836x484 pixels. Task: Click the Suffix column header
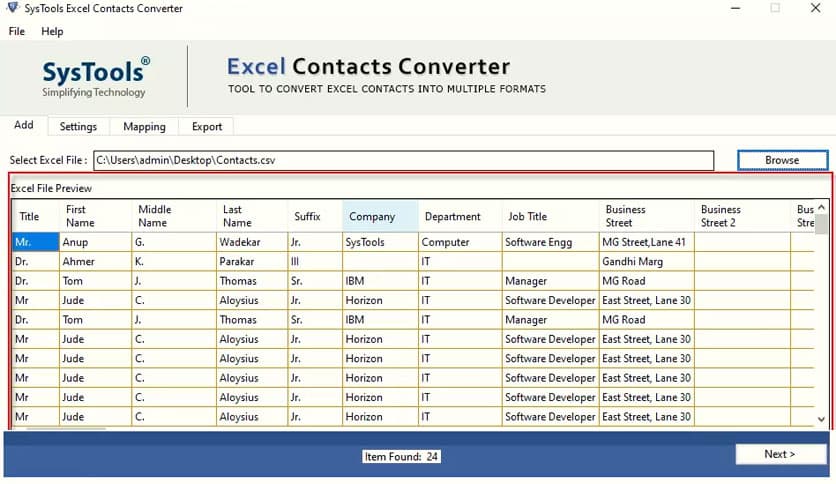point(315,216)
